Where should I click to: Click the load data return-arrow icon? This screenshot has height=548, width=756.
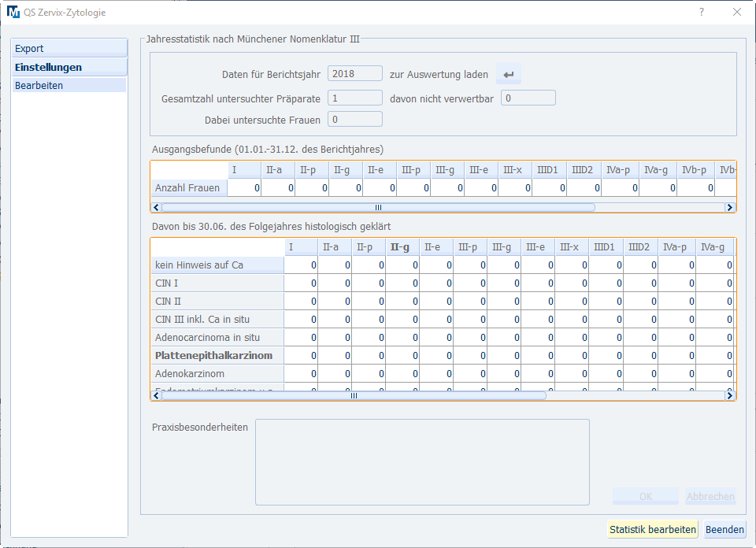click(509, 75)
